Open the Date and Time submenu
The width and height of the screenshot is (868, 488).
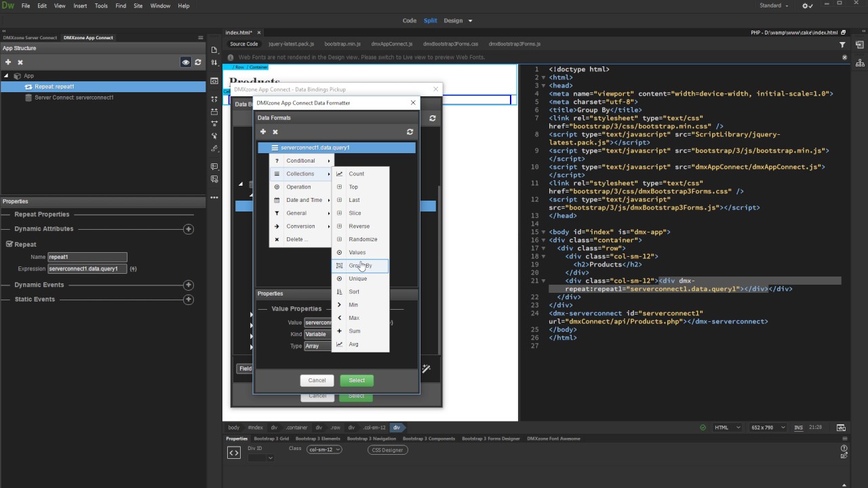click(x=302, y=201)
